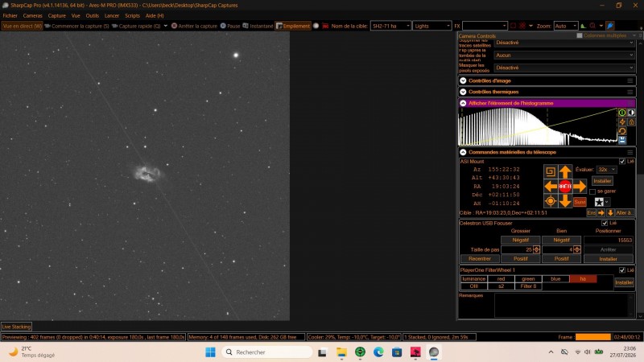Toggle the Colonnes multiples checkbox
The height and width of the screenshot is (362, 644).
(x=580, y=35)
